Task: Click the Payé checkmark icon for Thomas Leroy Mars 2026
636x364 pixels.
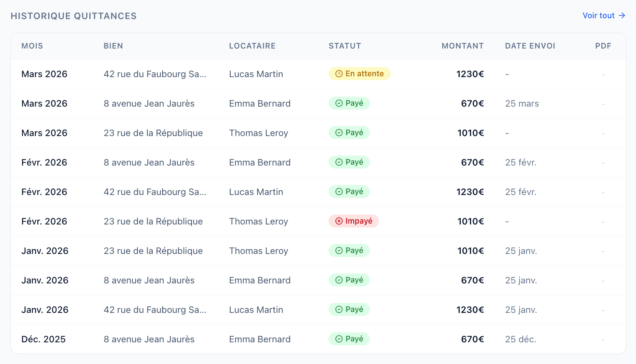Action: coord(339,133)
